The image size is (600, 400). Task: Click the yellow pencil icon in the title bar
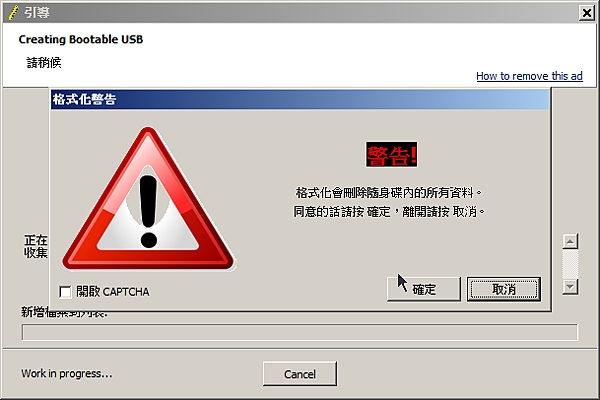coord(14,13)
